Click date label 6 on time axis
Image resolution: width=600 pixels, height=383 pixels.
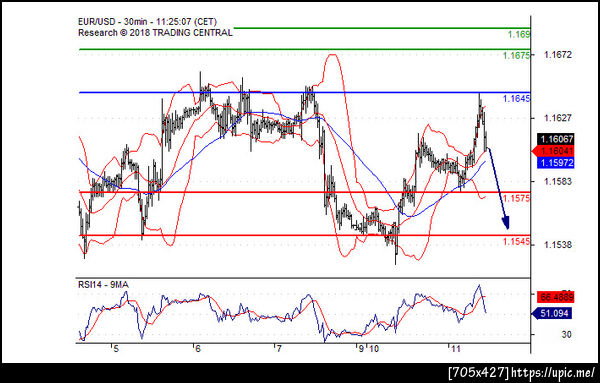pyautogui.click(x=197, y=349)
